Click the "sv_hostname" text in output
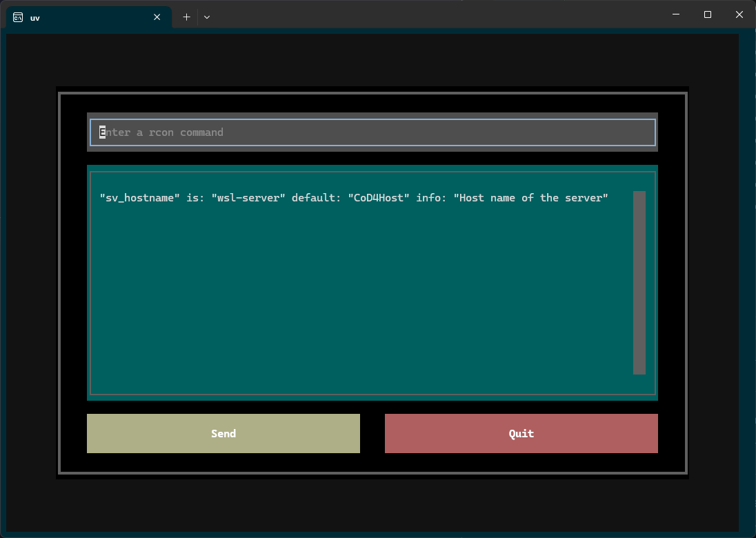This screenshot has height=538, width=756. click(140, 198)
